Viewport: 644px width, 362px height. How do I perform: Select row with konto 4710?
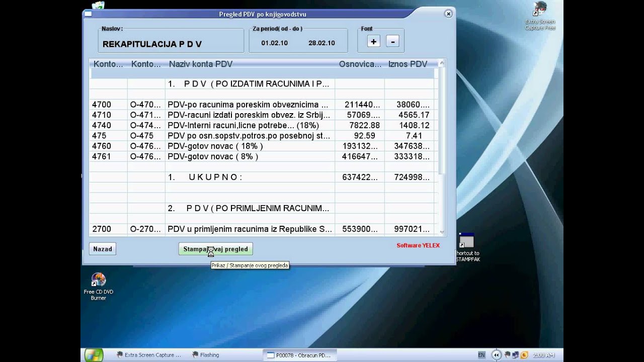click(262, 115)
